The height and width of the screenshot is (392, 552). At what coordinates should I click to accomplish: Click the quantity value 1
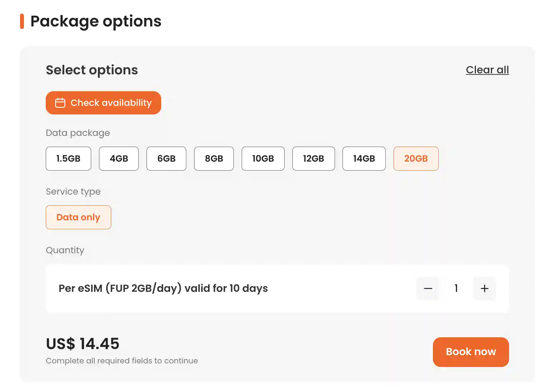pyautogui.click(x=456, y=288)
